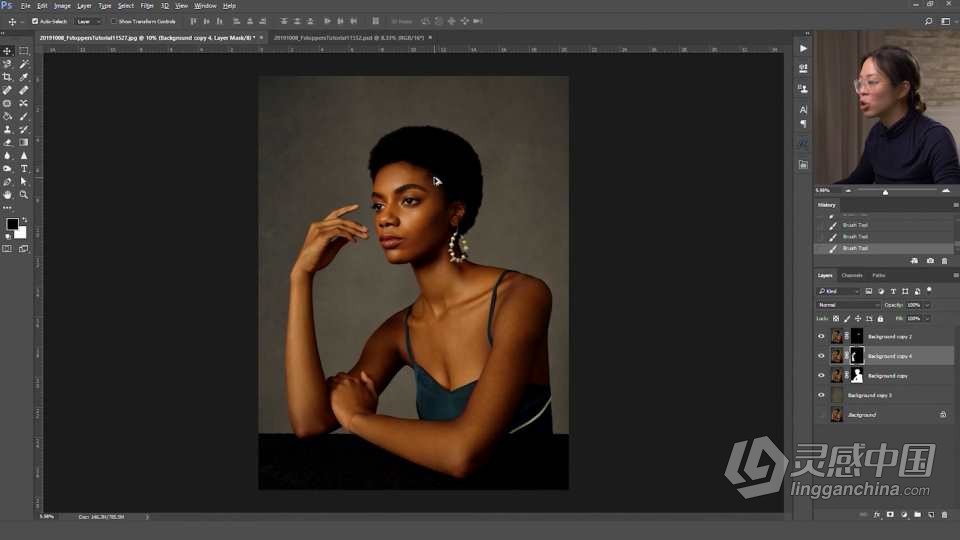Create a new group folder icon
The image size is (960, 540).
[917, 515]
